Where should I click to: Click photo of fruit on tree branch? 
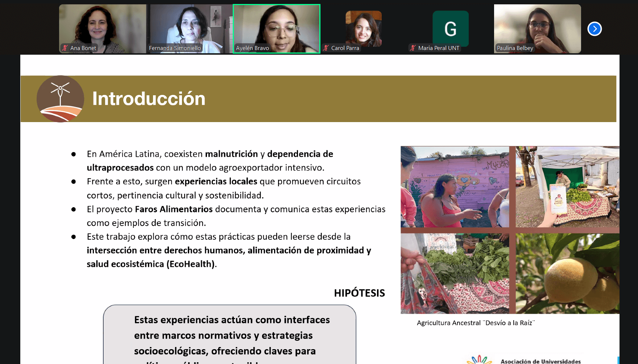[x=567, y=273]
